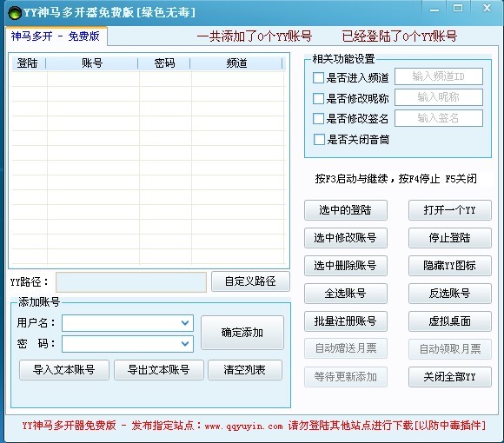Minimize the YY multi-opener window

tap(434, 9)
